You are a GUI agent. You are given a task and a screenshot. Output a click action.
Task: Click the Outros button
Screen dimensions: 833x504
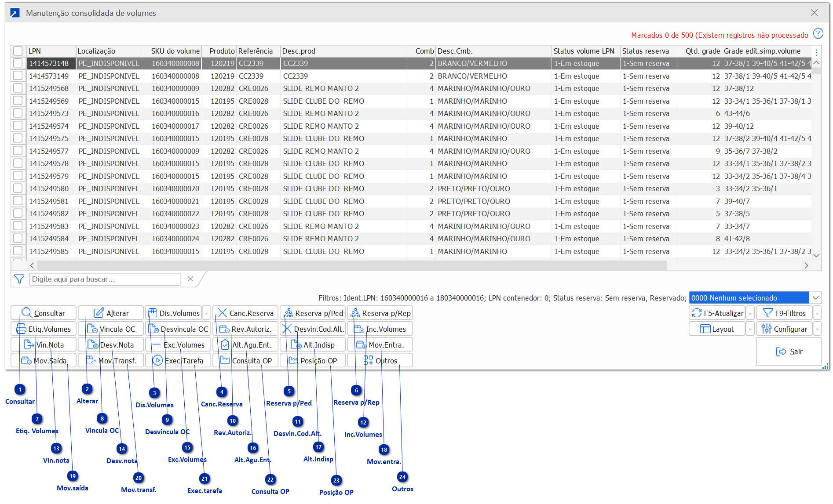pyautogui.click(x=380, y=360)
